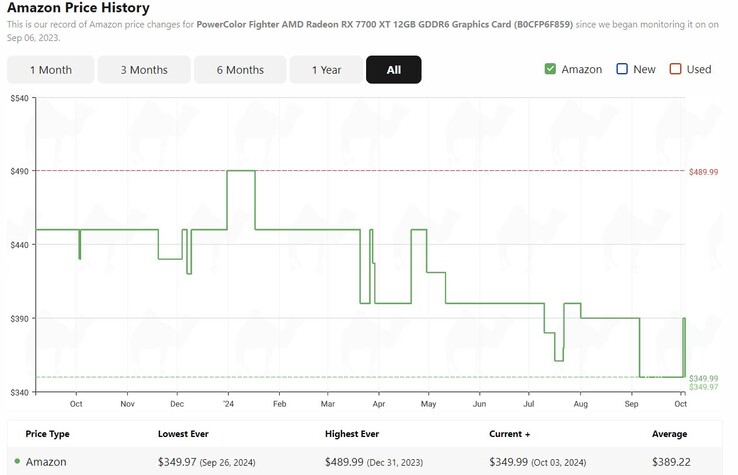Click the Price Type column header
This screenshot has height=475, width=738.
tap(47, 434)
